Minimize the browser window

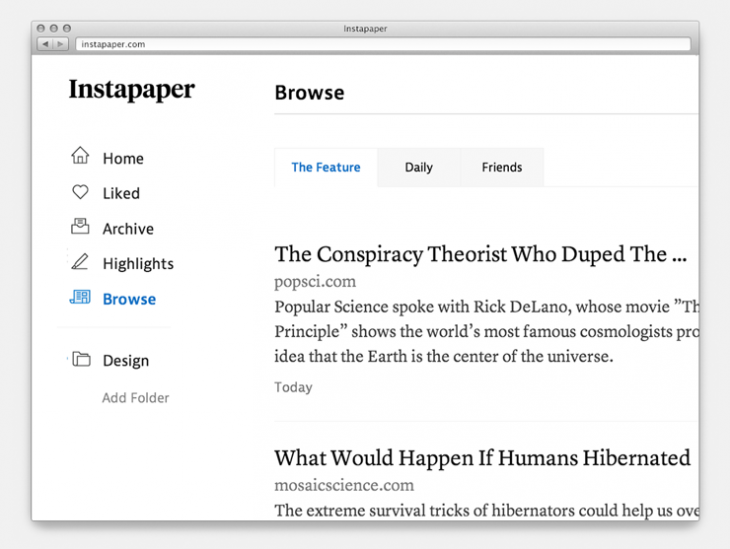(54, 28)
